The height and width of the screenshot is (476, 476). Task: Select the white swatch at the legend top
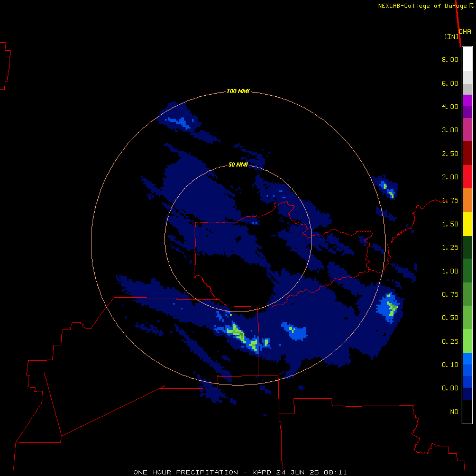click(467, 59)
